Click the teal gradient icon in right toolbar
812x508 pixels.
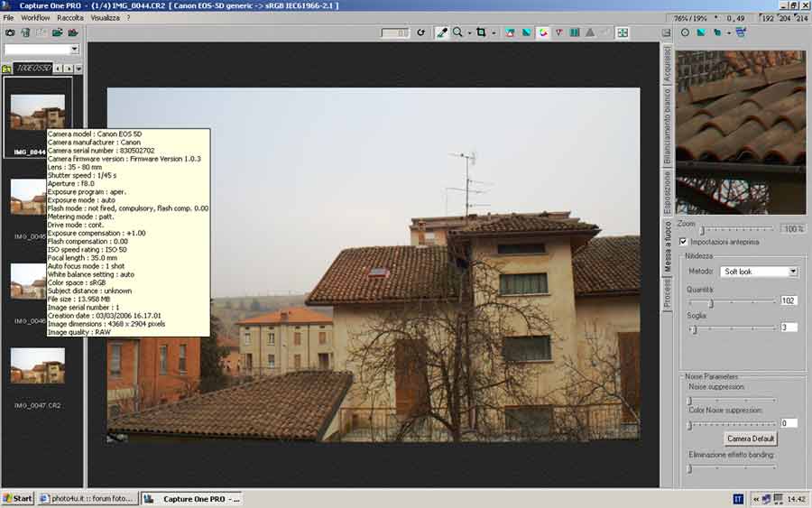[x=701, y=32]
